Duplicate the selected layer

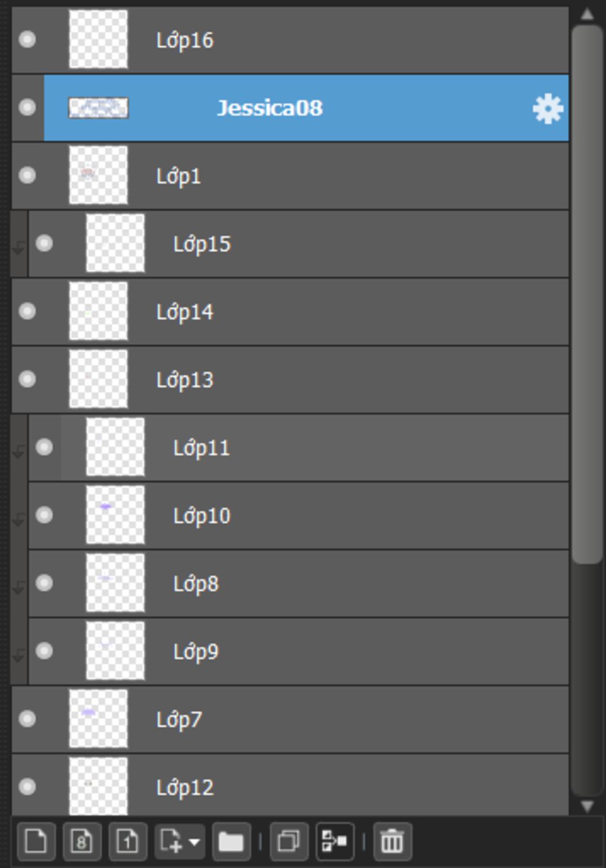pos(289,841)
